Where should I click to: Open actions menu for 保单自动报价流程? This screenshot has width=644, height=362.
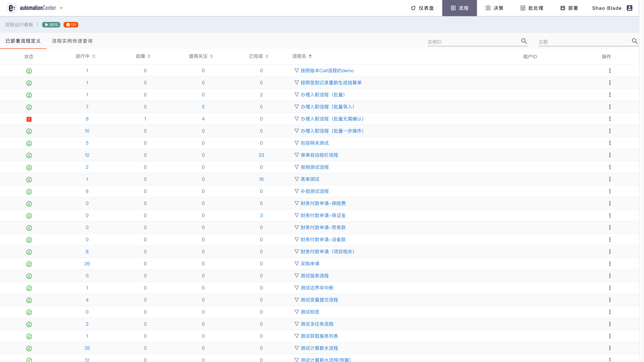[610, 155]
